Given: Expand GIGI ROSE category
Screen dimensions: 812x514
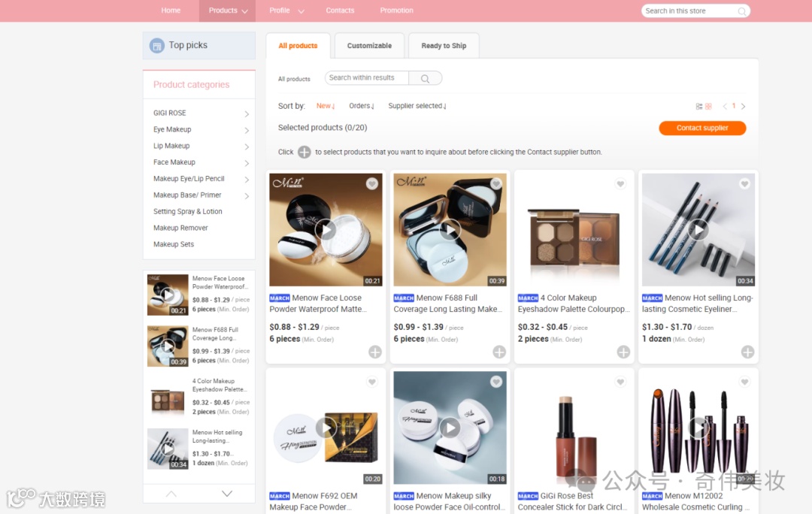Looking at the screenshot, I should pos(247,114).
